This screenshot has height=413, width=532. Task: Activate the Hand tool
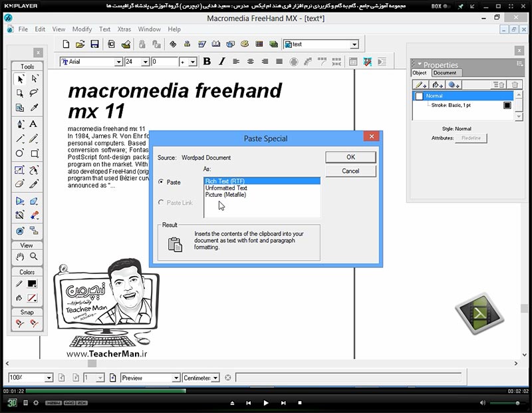point(20,257)
